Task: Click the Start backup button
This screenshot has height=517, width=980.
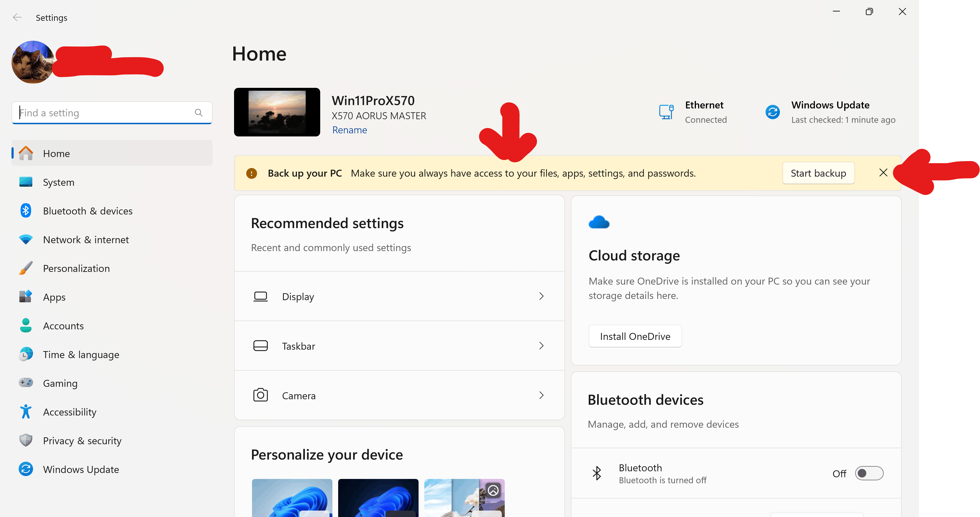Action: [x=818, y=173]
